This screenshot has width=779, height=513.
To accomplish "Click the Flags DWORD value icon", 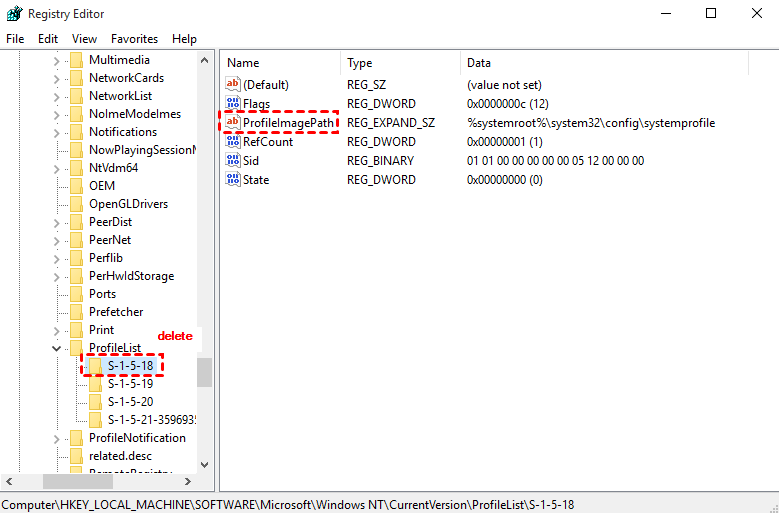I will [233, 103].
